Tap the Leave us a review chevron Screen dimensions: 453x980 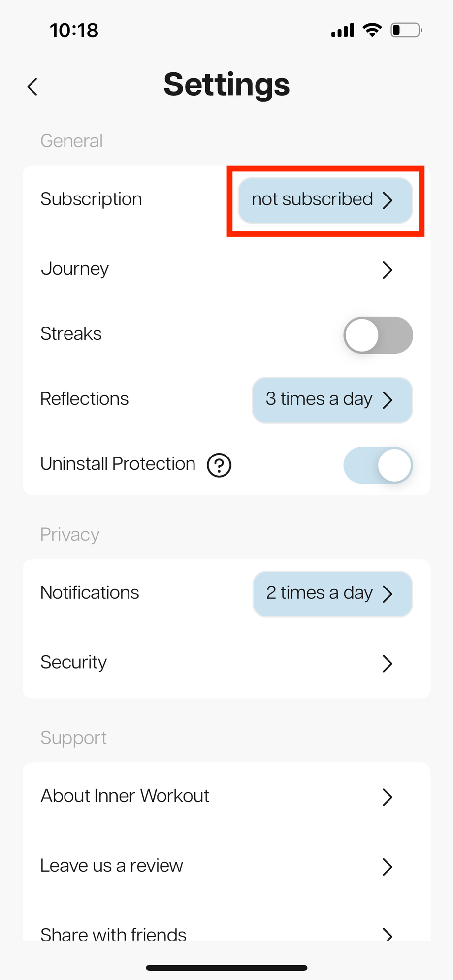point(388,867)
